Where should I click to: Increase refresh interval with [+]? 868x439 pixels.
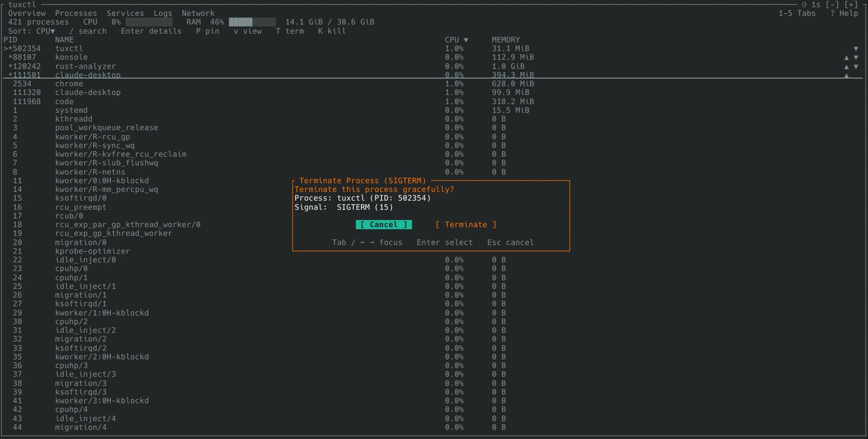coord(851,5)
